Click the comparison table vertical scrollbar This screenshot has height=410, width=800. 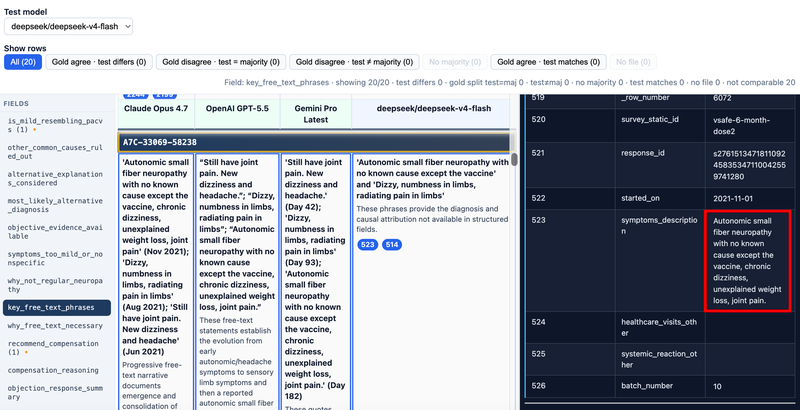pyautogui.click(x=514, y=160)
